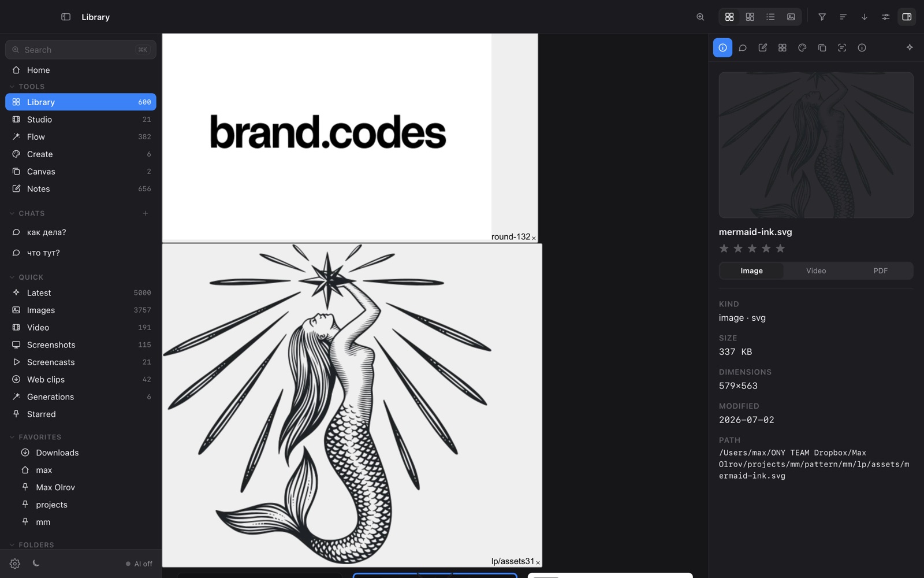Image resolution: width=924 pixels, height=578 pixels.
Task: Toggle the AI off status
Action: pyautogui.click(x=139, y=564)
